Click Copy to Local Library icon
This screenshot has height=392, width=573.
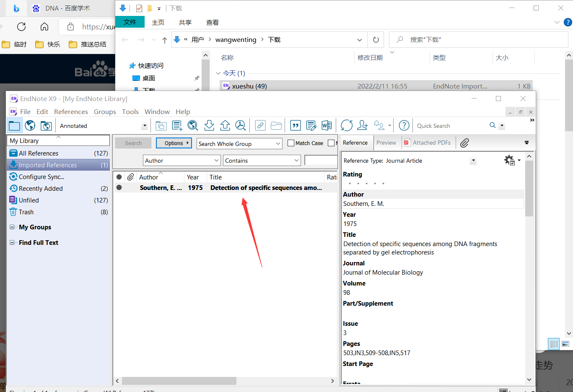[161, 125]
